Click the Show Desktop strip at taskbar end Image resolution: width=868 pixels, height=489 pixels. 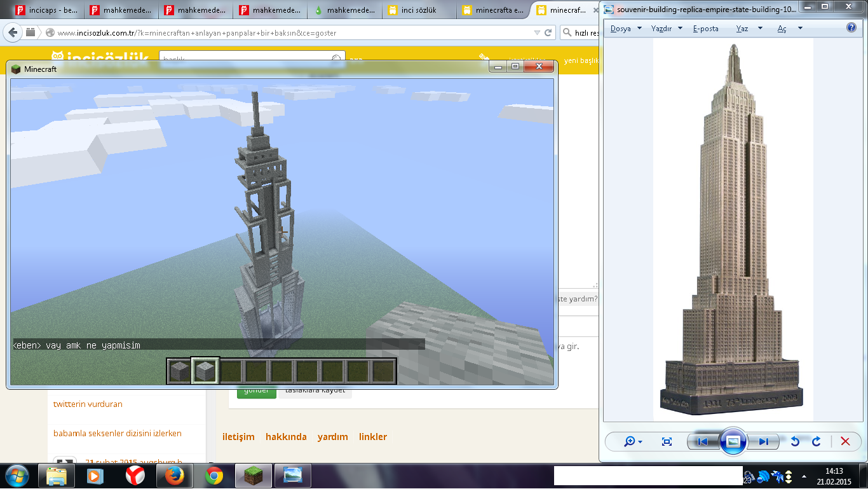[x=864, y=476]
